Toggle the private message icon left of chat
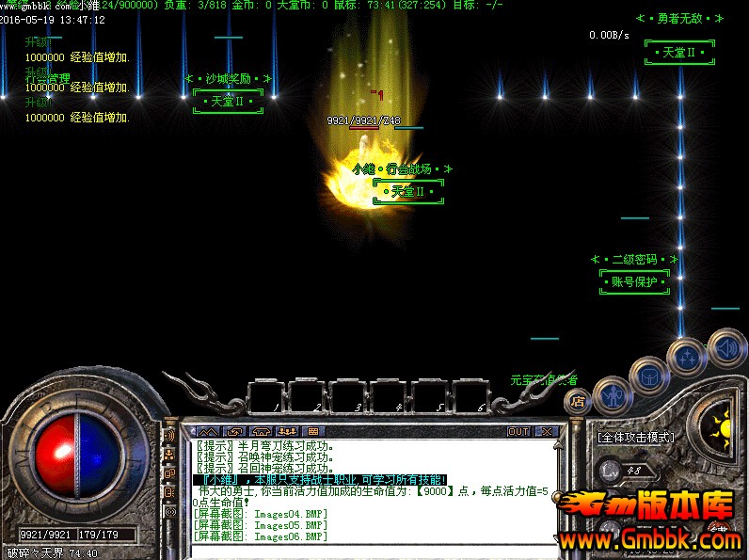The height and width of the screenshot is (560, 749). click(x=169, y=492)
